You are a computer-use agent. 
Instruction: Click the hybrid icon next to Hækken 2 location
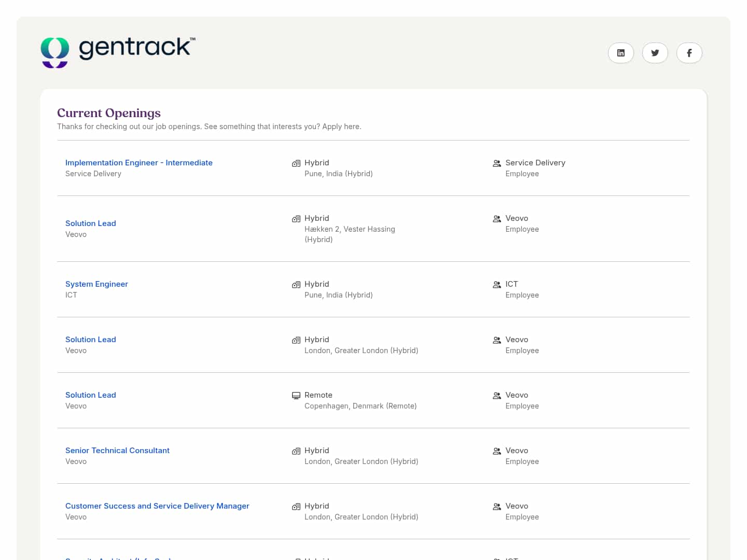tap(296, 219)
